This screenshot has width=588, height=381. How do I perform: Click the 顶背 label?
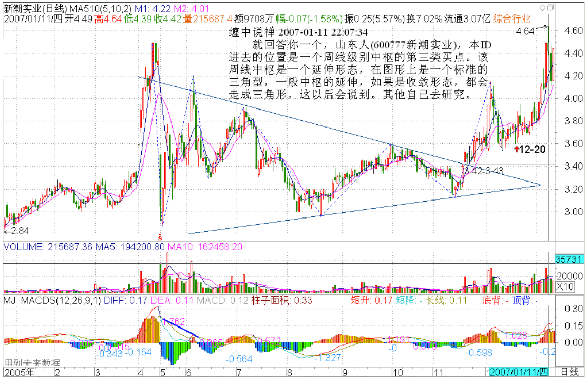click(x=521, y=300)
